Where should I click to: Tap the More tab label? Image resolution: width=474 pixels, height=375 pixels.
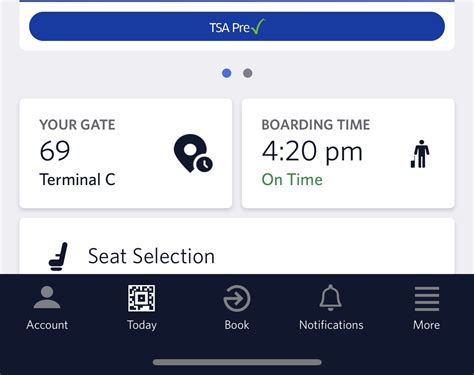426,325
